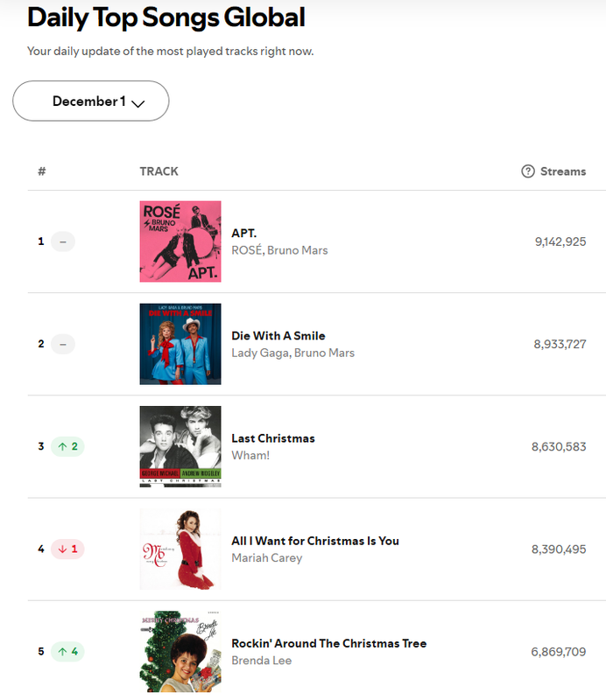
Task: Select the Last Christmas Wham! cover image
Action: 180,446
